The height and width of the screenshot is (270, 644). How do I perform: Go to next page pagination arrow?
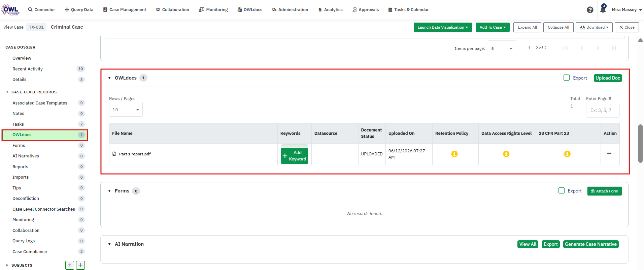tap(598, 48)
